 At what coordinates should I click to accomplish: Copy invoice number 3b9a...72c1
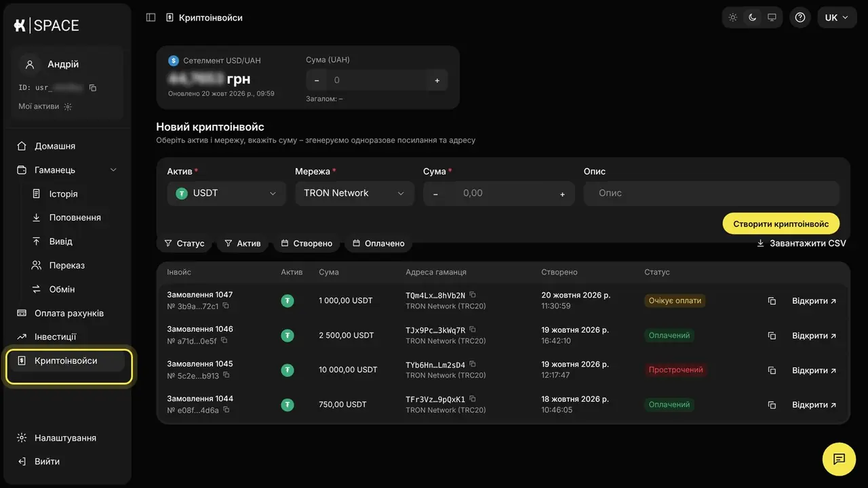(x=226, y=306)
